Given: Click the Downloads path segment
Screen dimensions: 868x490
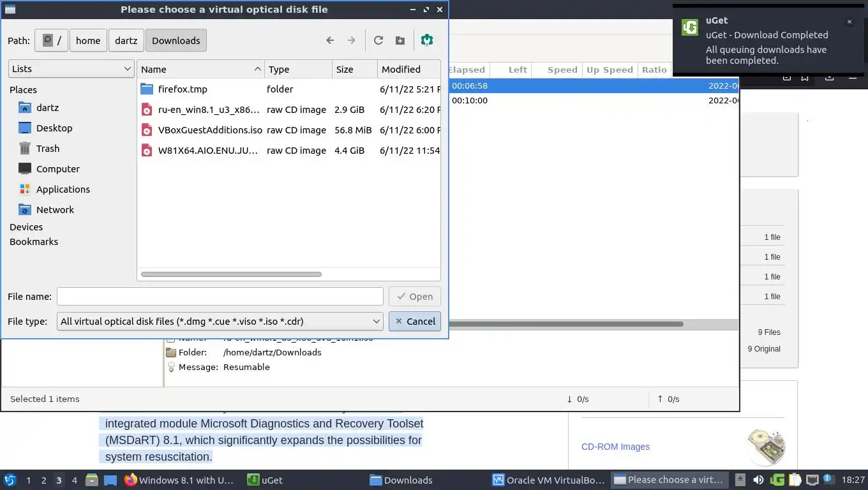Looking at the screenshot, I should click(x=176, y=40).
